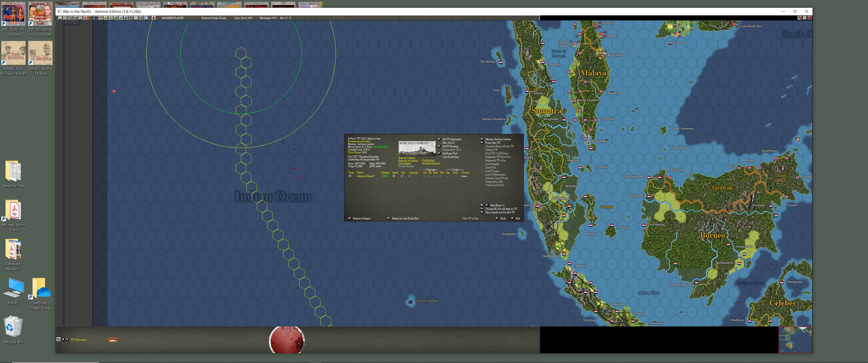Click the flag toolbar icon
This screenshot has width=868, height=363.
pyautogui.click(x=100, y=17)
